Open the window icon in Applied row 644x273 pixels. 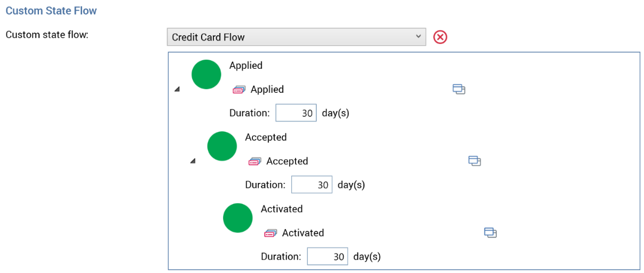pyautogui.click(x=459, y=89)
